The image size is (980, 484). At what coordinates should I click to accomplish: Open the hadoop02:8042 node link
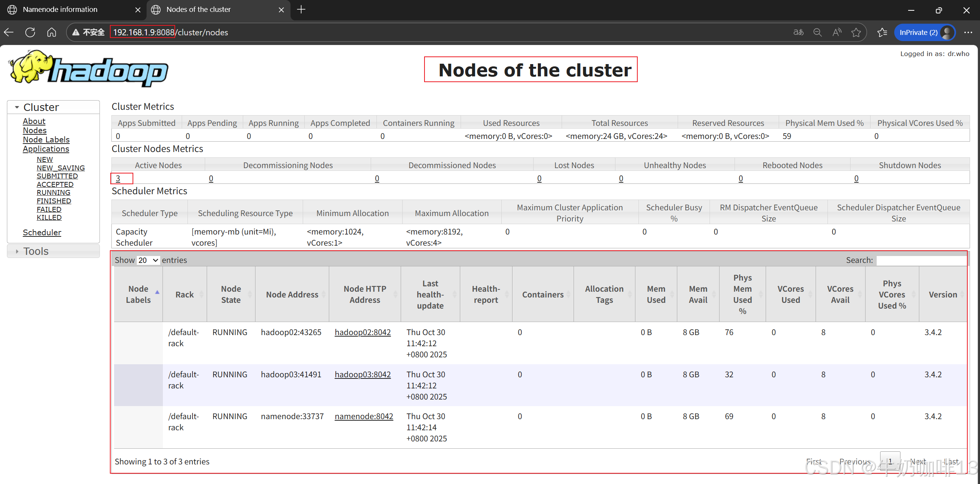362,332
